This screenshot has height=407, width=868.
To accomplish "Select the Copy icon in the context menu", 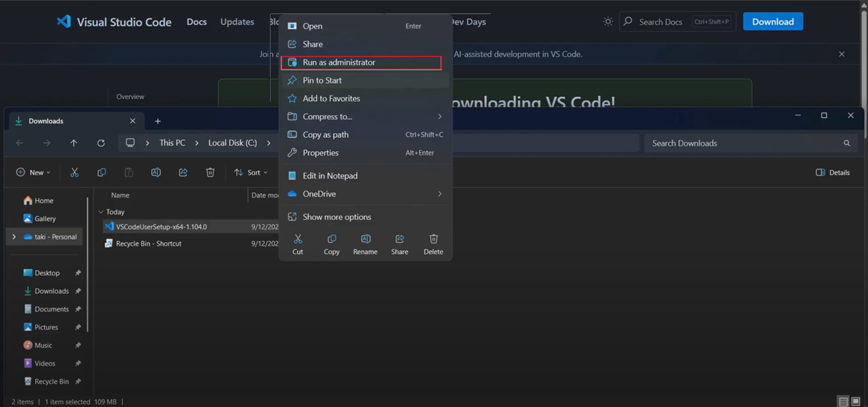I will (332, 244).
